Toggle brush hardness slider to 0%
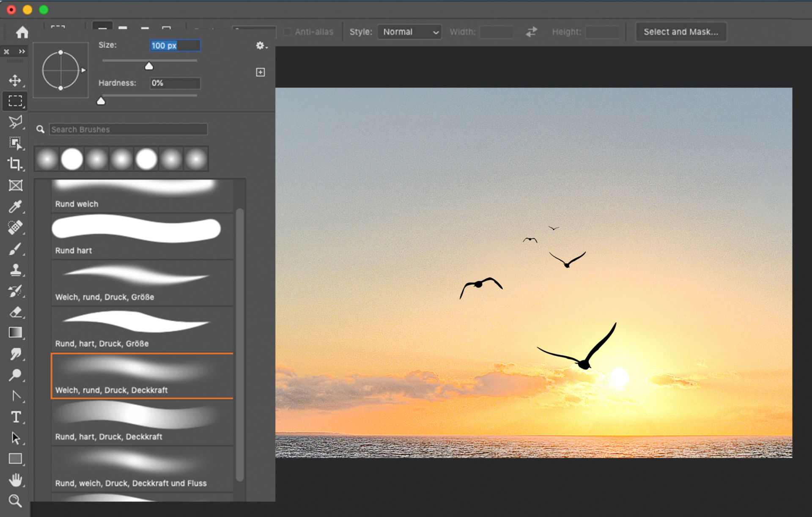The width and height of the screenshot is (812, 517). click(101, 100)
